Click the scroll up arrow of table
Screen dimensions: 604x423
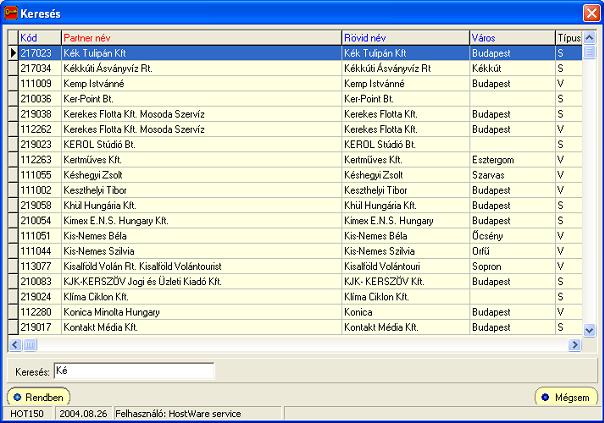[x=589, y=38]
